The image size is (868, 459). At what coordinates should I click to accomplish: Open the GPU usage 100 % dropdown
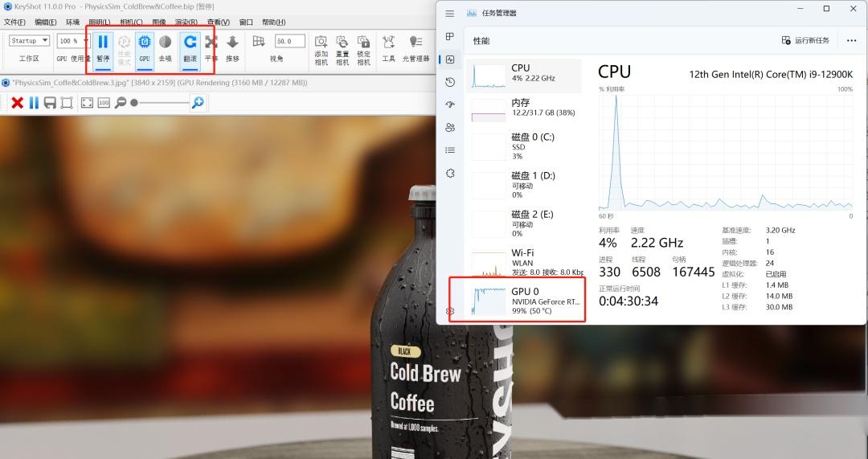73,41
